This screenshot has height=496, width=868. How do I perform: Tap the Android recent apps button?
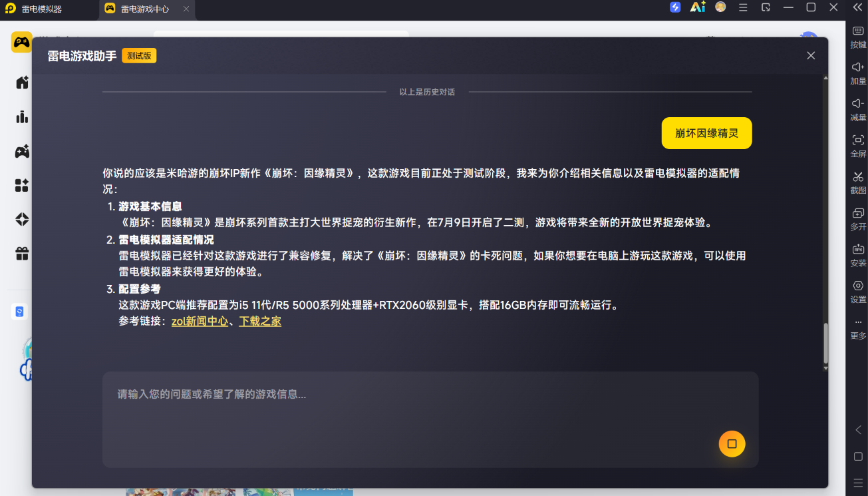pyautogui.click(x=858, y=482)
